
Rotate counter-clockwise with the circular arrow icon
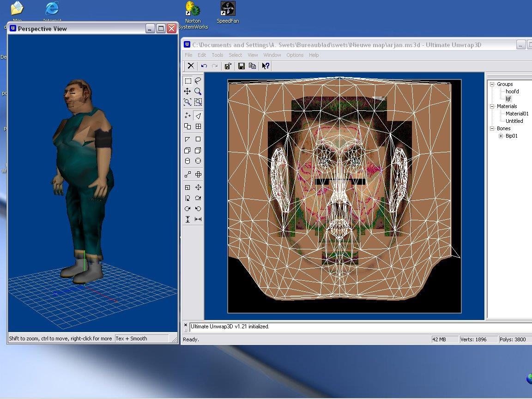tap(198, 209)
